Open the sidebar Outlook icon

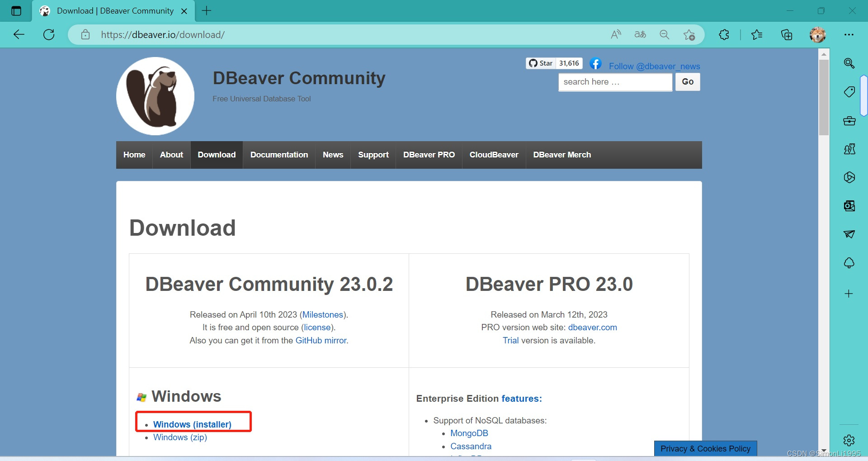(x=849, y=206)
